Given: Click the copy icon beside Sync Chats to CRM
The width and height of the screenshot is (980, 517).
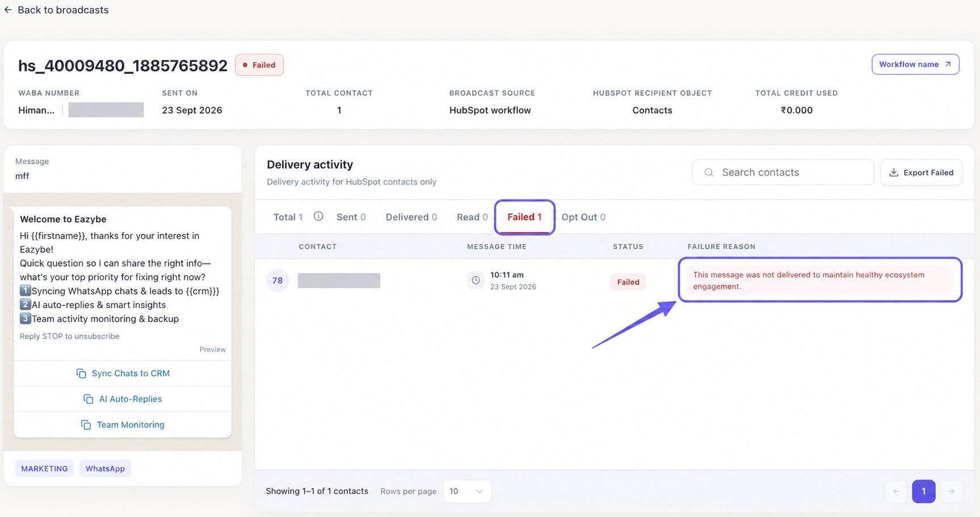Looking at the screenshot, I should pyautogui.click(x=81, y=373).
